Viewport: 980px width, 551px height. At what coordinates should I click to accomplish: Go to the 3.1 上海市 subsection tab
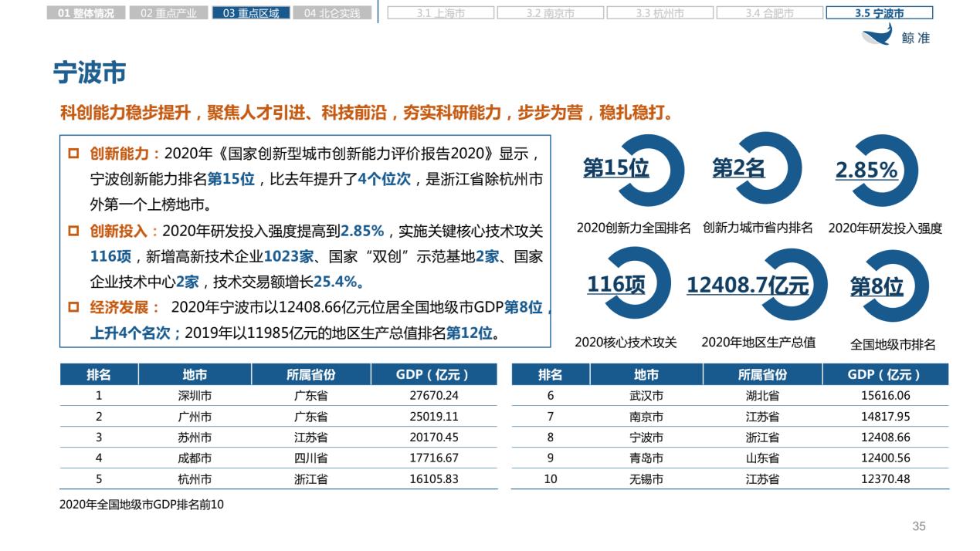tap(440, 13)
